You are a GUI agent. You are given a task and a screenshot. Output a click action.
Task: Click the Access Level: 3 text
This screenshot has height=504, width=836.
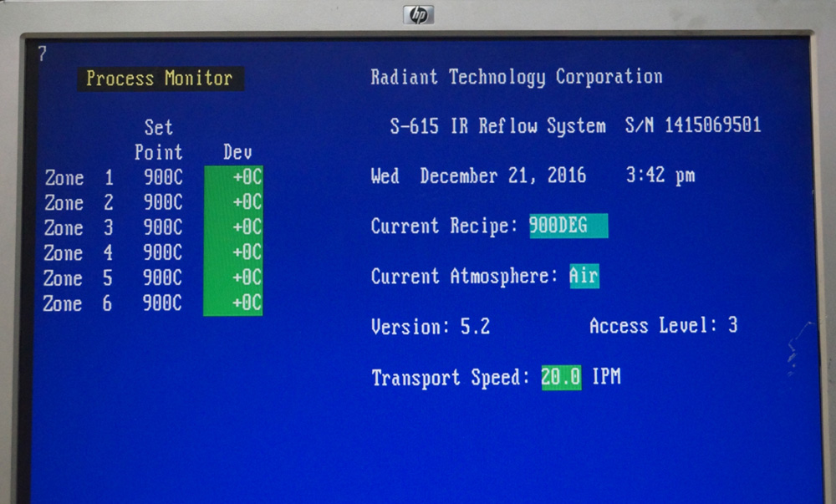click(664, 325)
